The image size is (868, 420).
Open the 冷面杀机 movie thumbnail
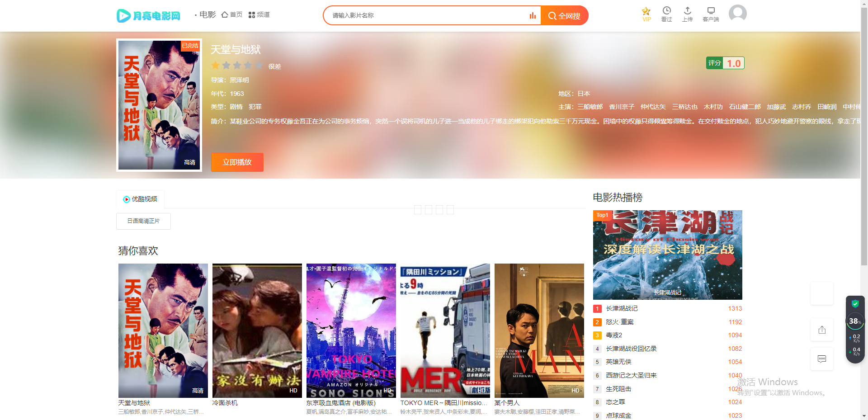click(257, 330)
